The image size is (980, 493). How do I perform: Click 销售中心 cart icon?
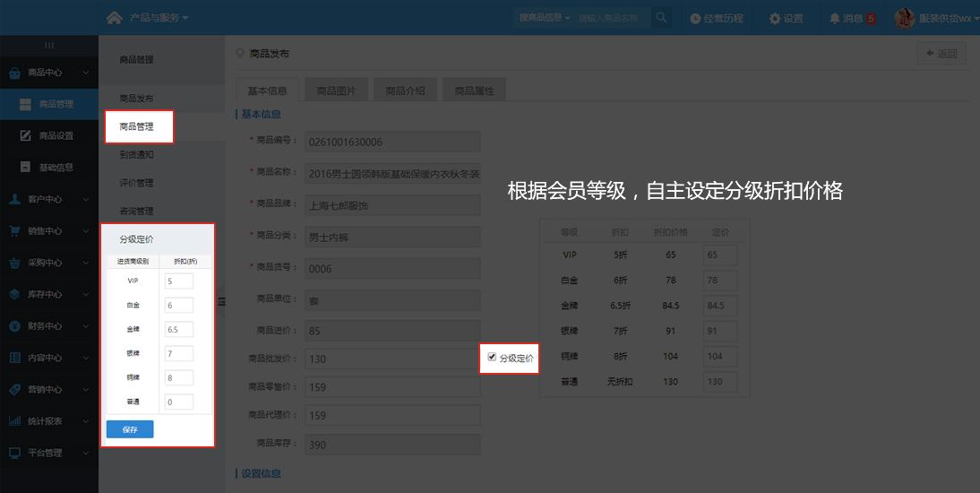coord(15,231)
